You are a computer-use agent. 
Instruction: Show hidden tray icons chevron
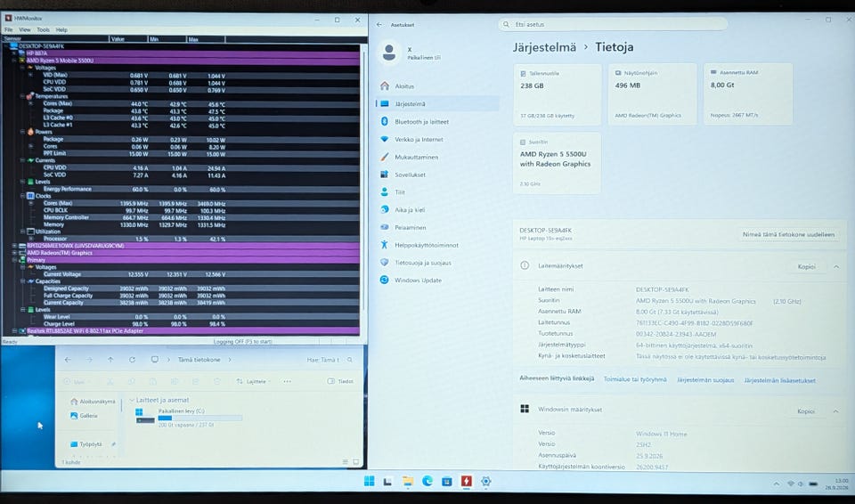pos(777,484)
